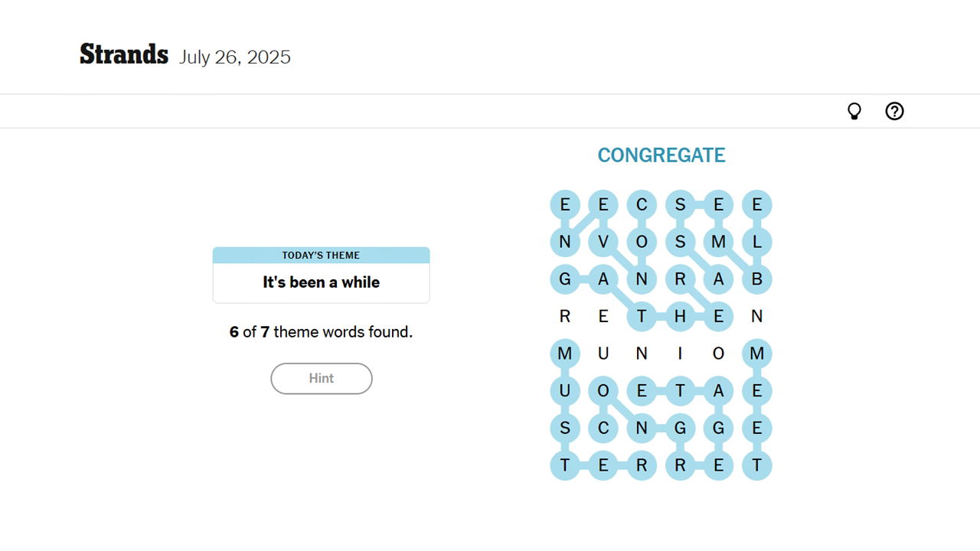
Task: Open help via the question mark icon
Action: (x=894, y=111)
